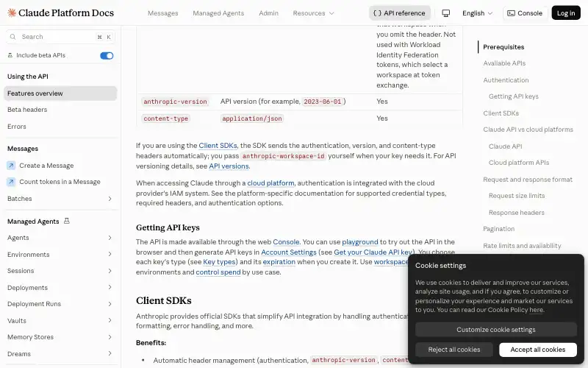Jump to Rate limits and availability
This screenshot has width=588, height=368.
pyautogui.click(x=522, y=246)
